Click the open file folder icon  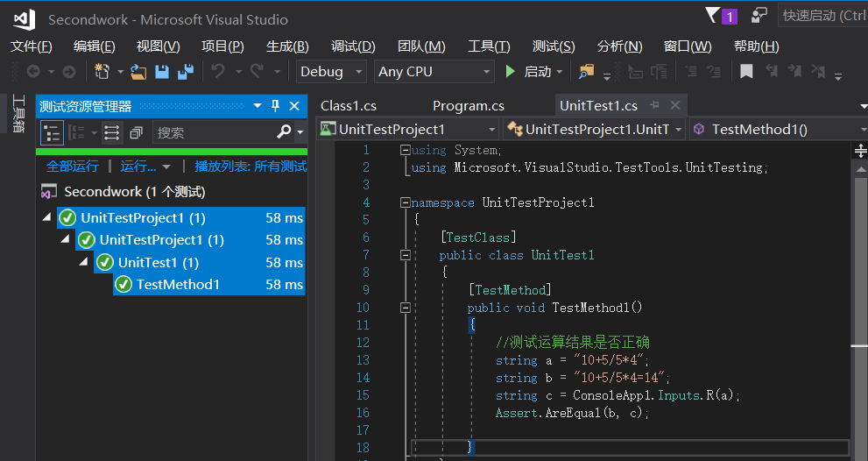[138, 72]
